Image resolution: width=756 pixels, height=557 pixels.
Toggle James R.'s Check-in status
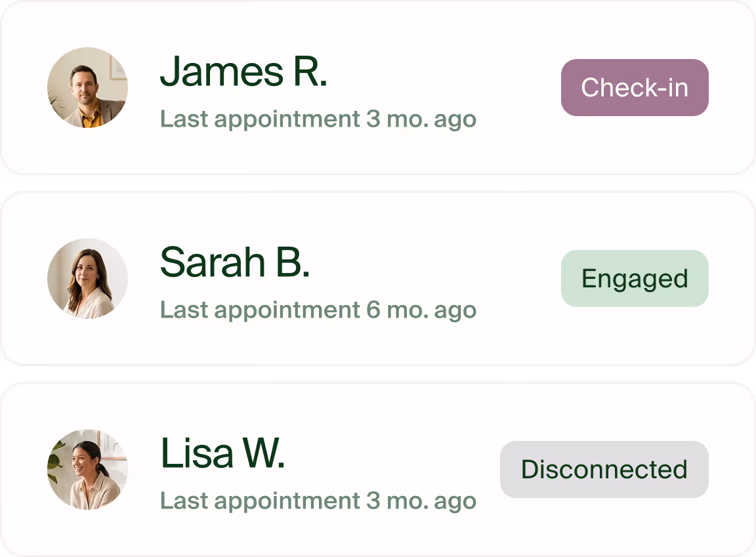click(x=634, y=87)
